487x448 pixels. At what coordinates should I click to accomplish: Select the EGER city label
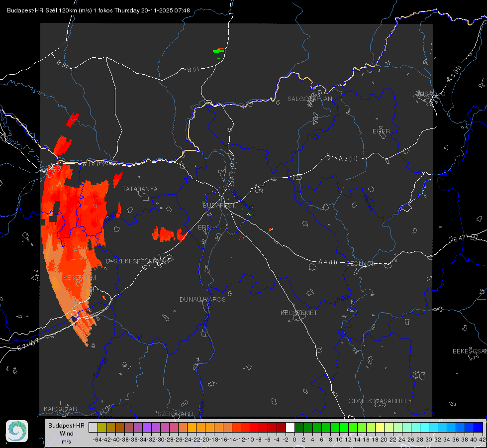click(x=381, y=131)
